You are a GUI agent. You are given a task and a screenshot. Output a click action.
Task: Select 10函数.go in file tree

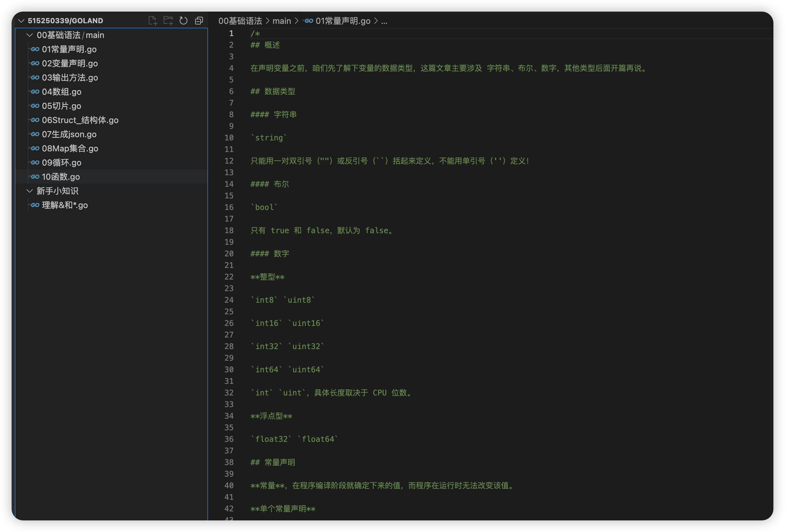(61, 177)
